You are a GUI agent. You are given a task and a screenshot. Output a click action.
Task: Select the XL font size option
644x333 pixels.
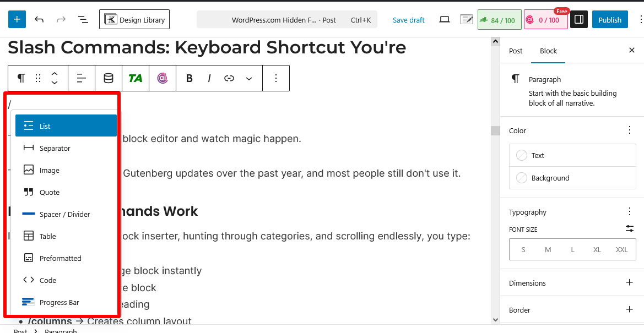coord(597,249)
